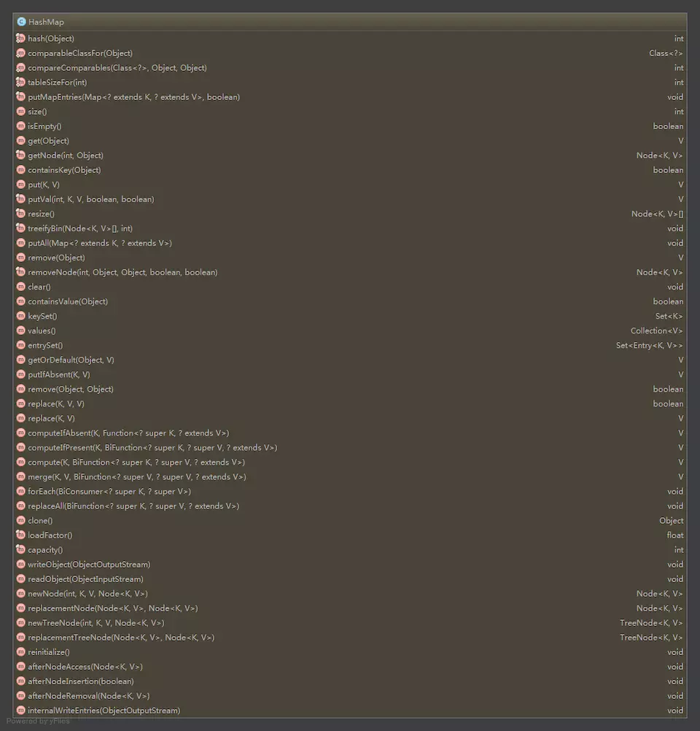Select the removeNode method row

[349, 272]
